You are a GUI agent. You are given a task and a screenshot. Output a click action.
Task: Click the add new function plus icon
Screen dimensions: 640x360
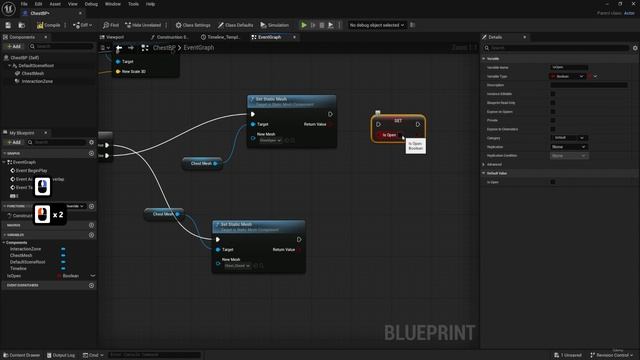tap(91, 206)
